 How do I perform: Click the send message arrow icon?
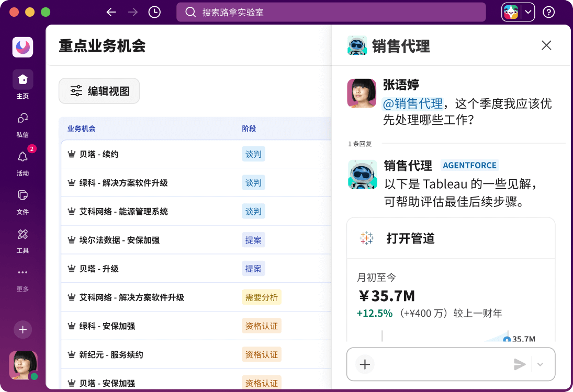(520, 364)
